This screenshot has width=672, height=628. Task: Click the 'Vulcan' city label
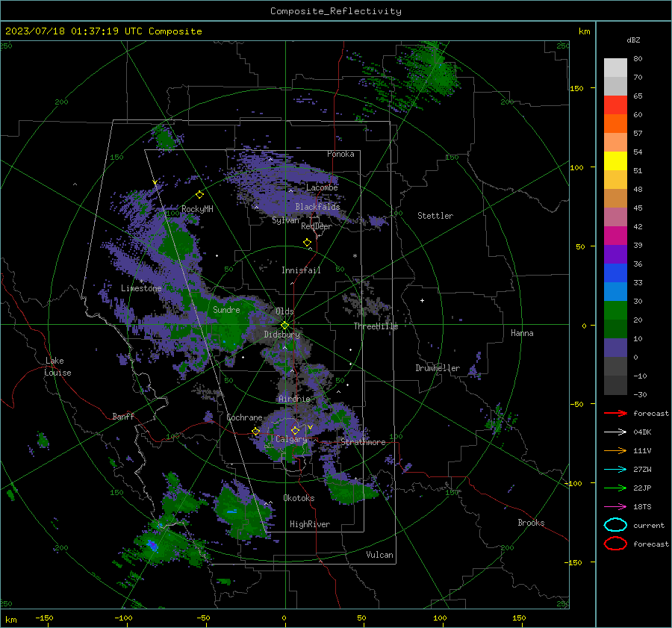(379, 555)
